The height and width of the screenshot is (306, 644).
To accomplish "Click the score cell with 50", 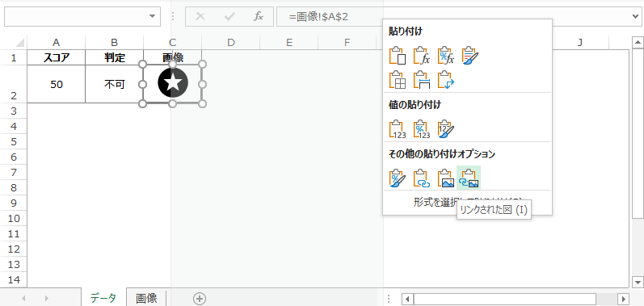I will 57,84.
